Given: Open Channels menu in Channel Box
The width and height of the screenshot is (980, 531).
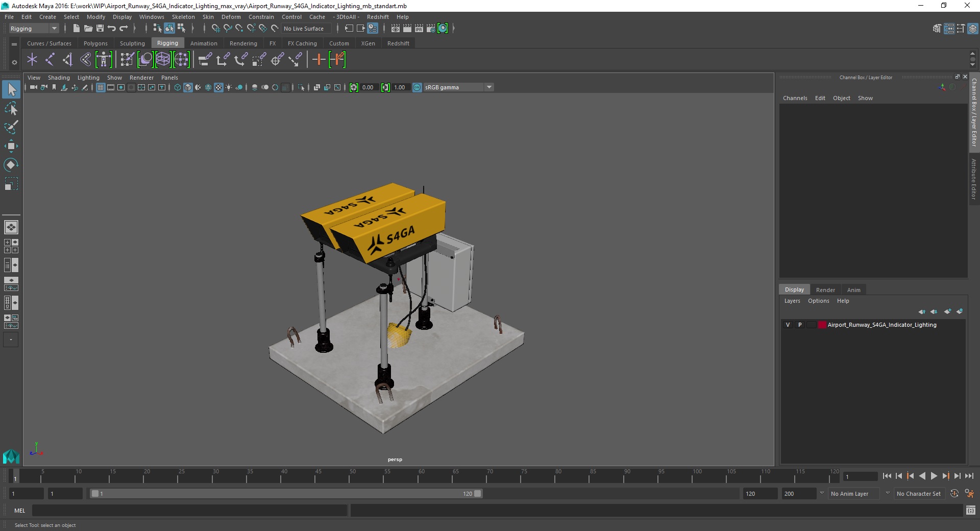Looking at the screenshot, I should (795, 98).
